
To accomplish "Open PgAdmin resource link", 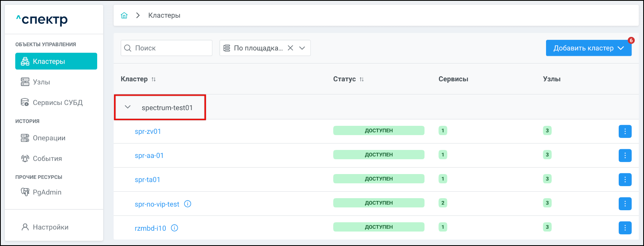I will pos(47,192).
